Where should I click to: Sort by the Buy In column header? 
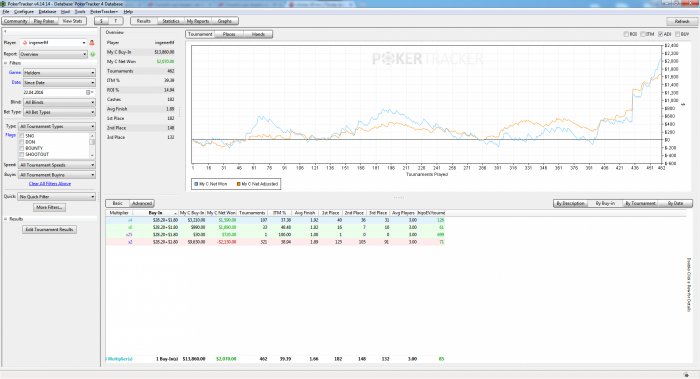(x=155, y=213)
